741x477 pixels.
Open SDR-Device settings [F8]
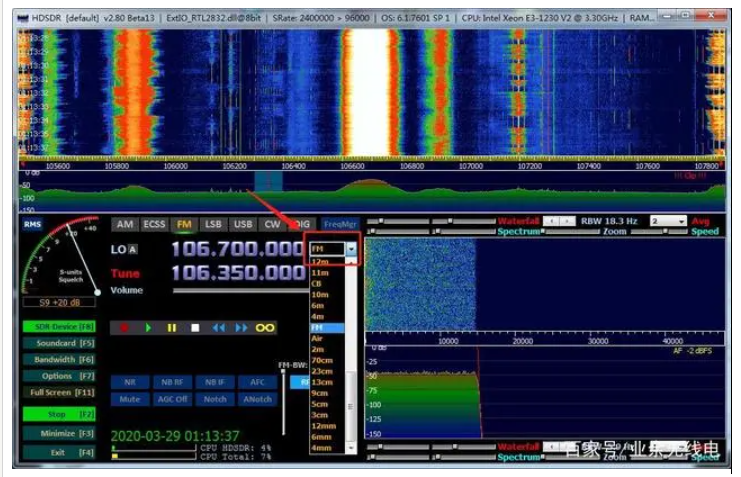57,326
